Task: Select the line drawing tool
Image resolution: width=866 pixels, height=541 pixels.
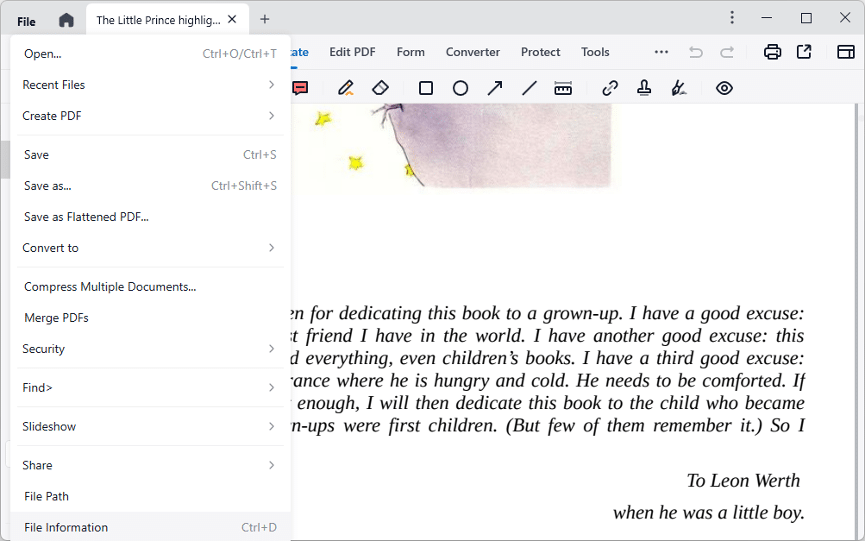Action: click(x=529, y=88)
